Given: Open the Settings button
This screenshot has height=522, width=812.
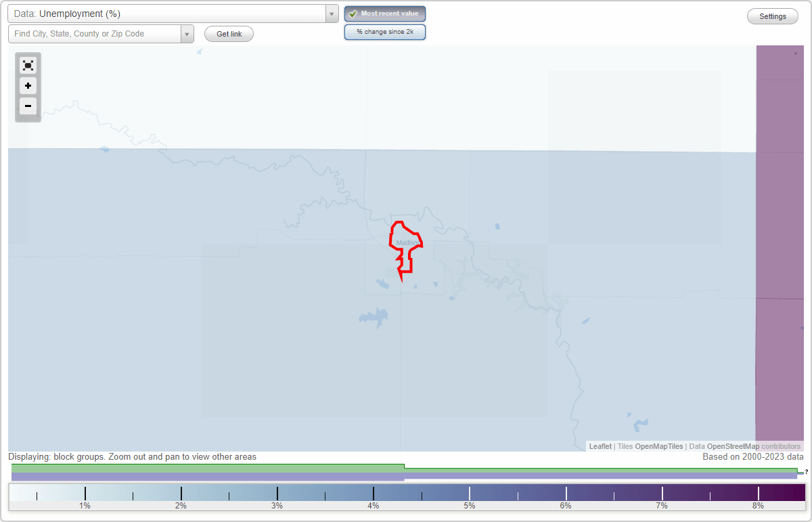Looking at the screenshot, I should (773, 16).
